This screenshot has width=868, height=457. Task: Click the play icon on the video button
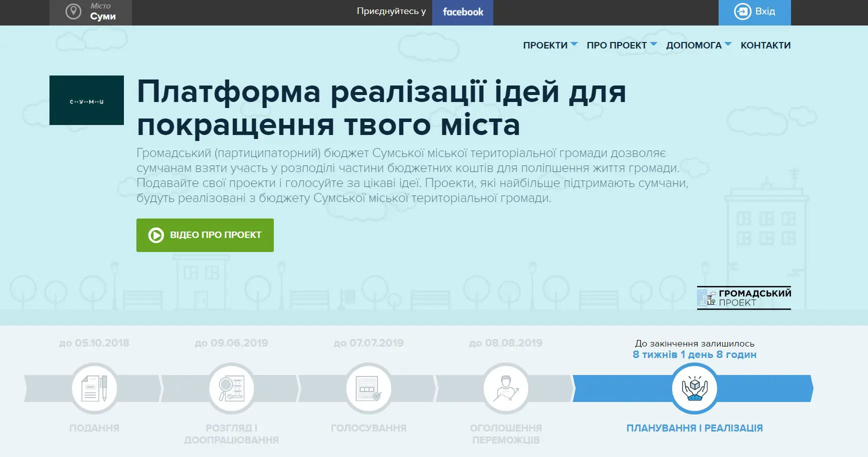pyautogui.click(x=156, y=235)
